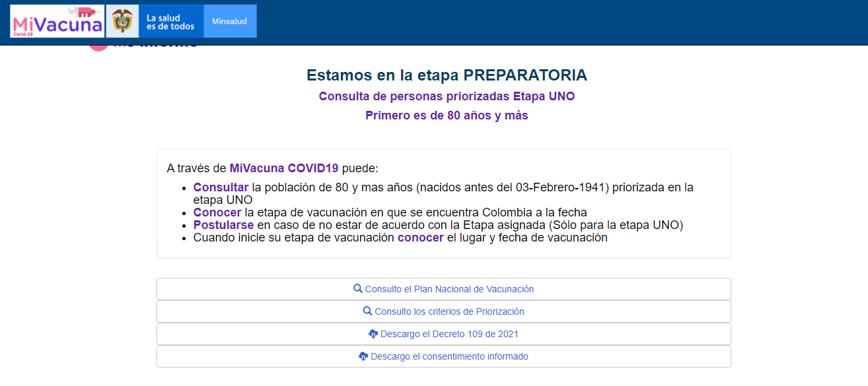
Task: Click the partially hidden pink circle icon
Action: (x=98, y=48)
